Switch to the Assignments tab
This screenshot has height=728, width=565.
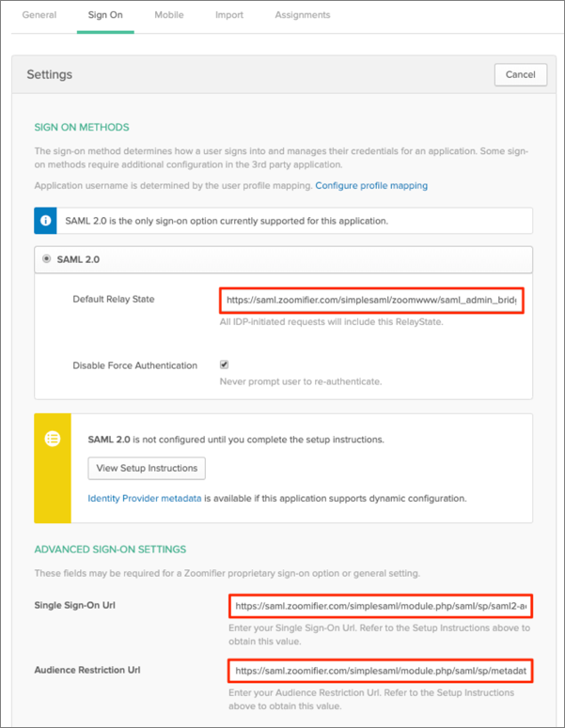tap(302, 15)
